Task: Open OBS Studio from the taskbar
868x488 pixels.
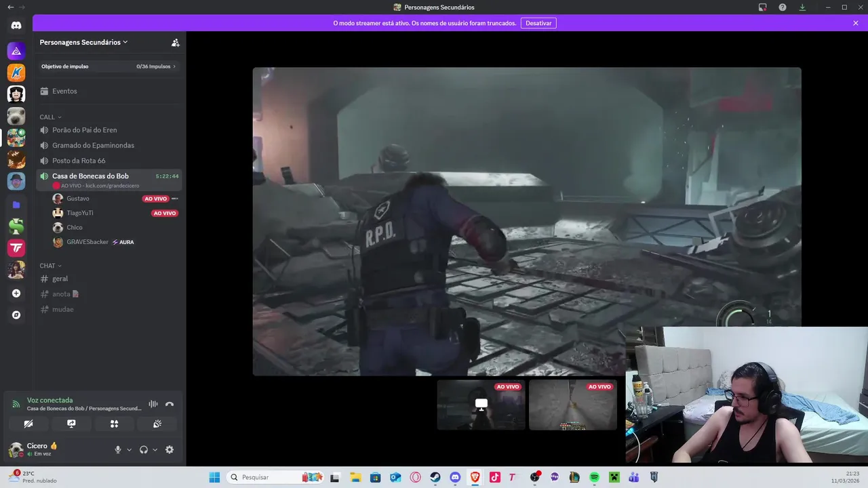Action: pos(534,477)
